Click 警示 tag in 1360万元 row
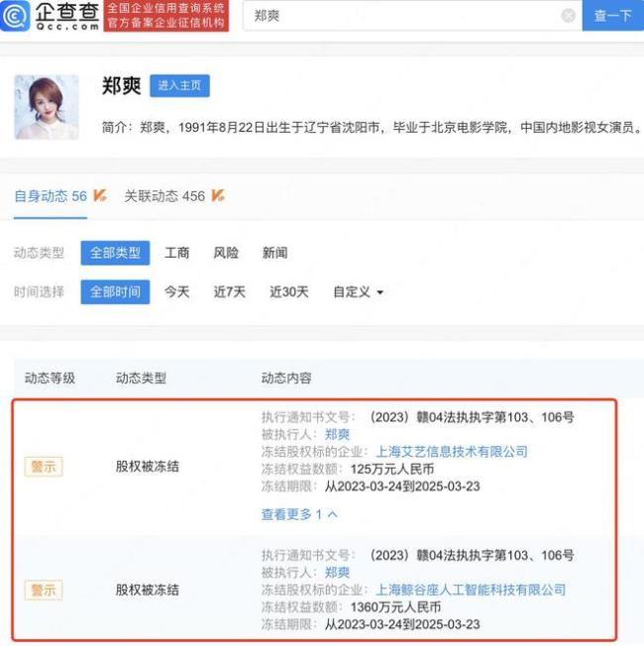Screen dimensions: 644x646 coord(44,590)
